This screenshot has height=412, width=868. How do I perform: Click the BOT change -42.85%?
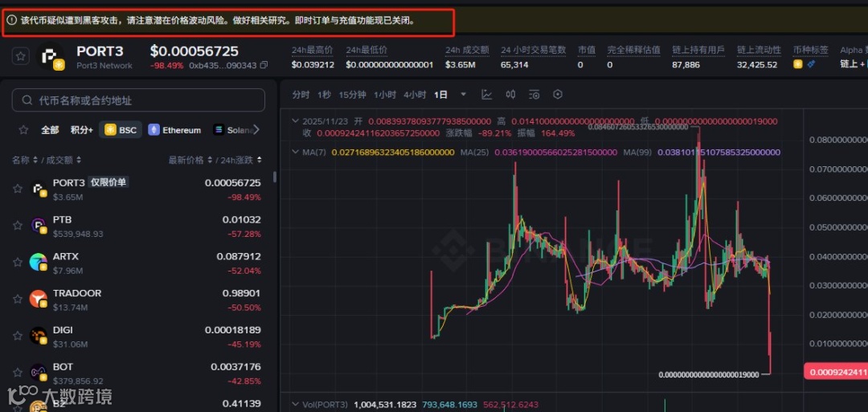point(244,381)
